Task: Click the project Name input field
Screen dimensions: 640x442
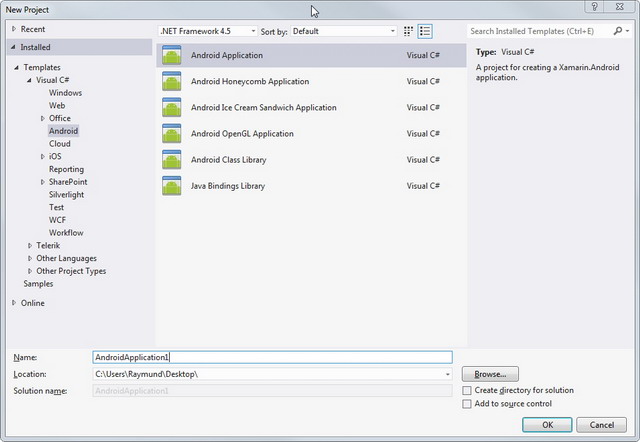Action: [x=272, y=358]
